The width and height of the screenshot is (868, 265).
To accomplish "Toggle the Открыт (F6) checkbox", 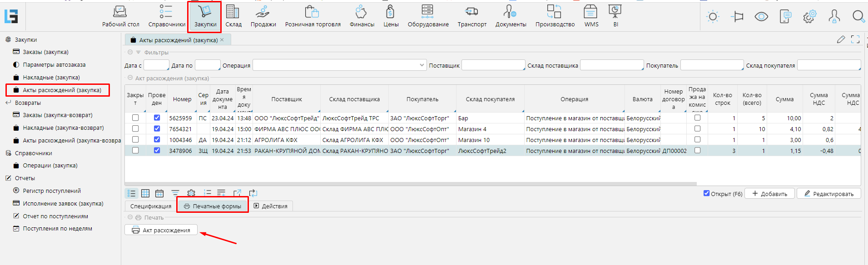I will (706, 193).
